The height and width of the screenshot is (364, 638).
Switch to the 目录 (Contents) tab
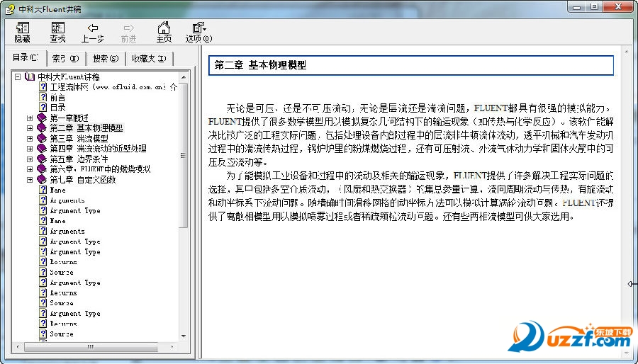pyautogui.click(x=26, y=57)
